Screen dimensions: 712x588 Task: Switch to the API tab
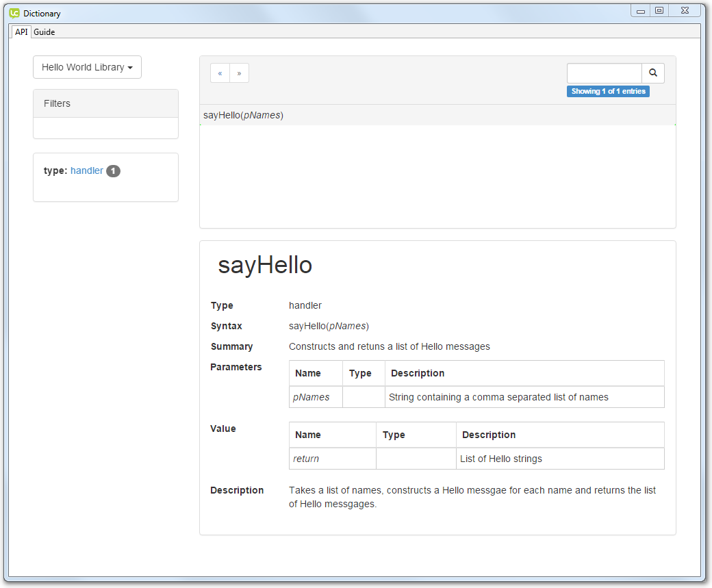(x=21, y=32)
